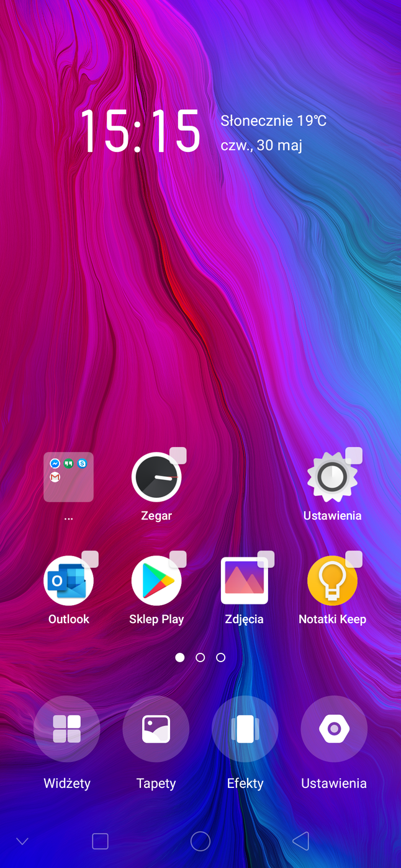Open Ustawienia gear app in grid
The image size is (401, 868).
pos(332,478)
